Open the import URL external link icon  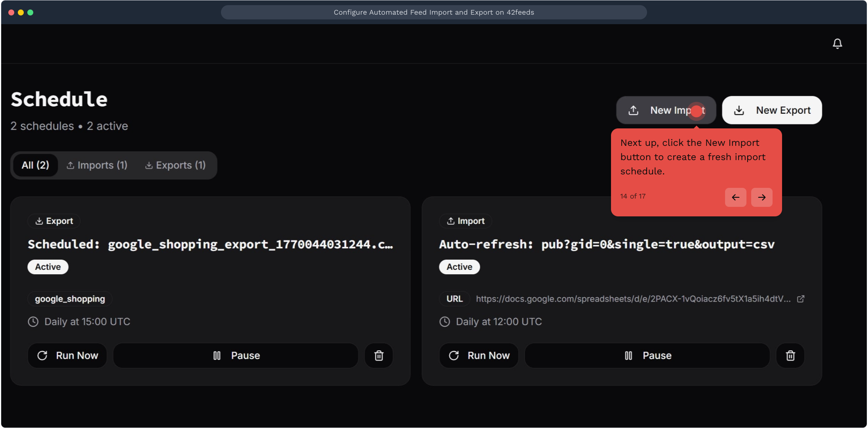[x=800, y=299]
